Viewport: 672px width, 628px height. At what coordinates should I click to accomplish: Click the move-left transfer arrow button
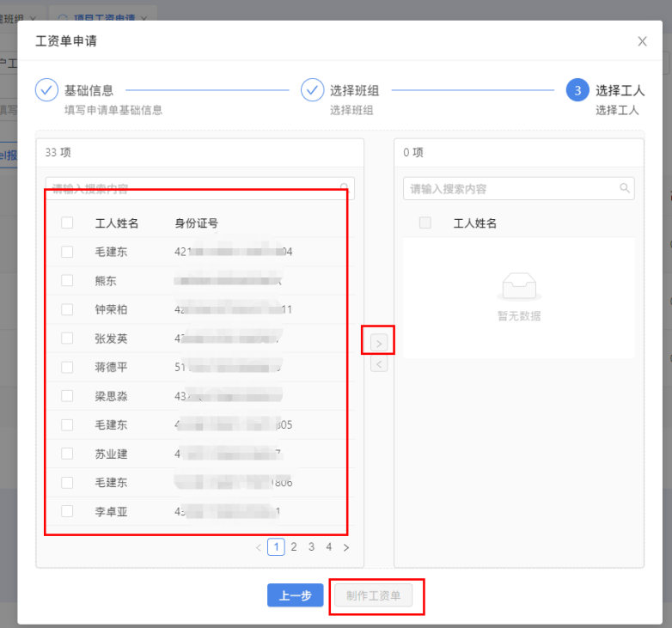tap(379, 364)
